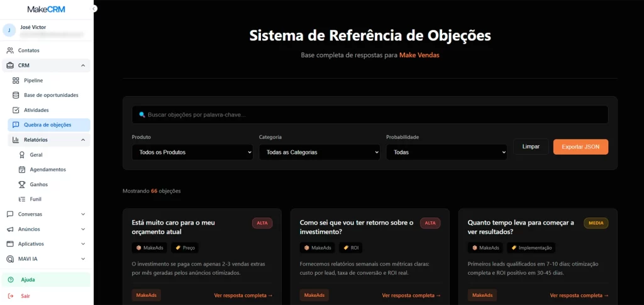Open the Probabilidade dropdown
The height and width of the screenshot is (305, 644).
pos(446,152)
